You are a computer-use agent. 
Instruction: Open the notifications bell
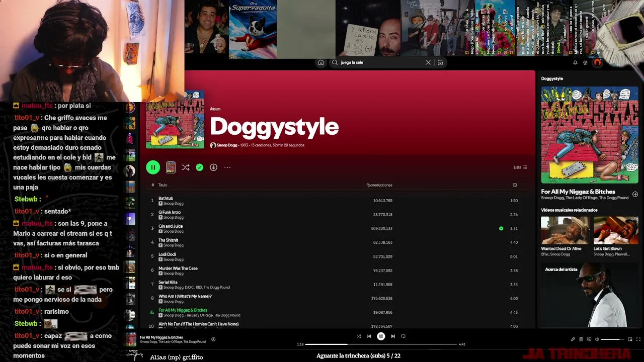[575, 62]
